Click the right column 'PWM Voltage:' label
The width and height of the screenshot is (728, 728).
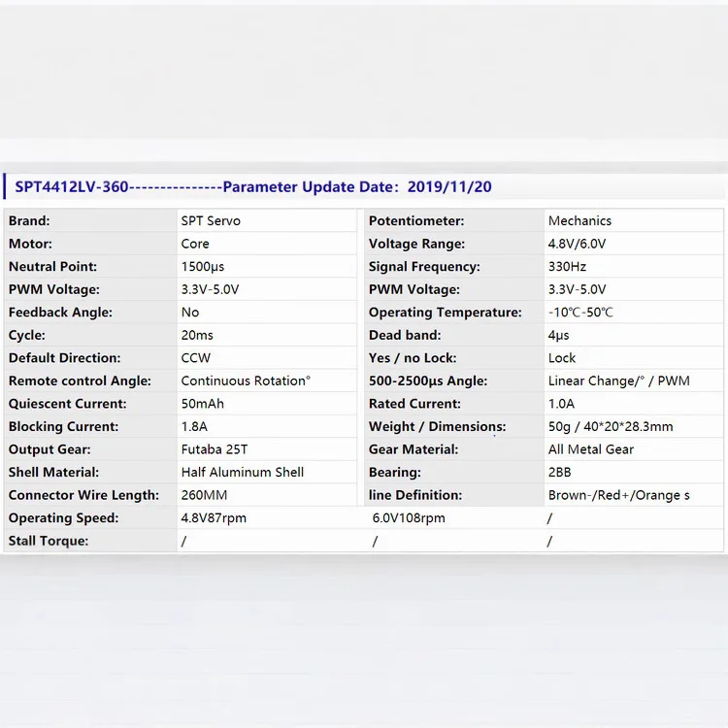[x=414, y=289]
